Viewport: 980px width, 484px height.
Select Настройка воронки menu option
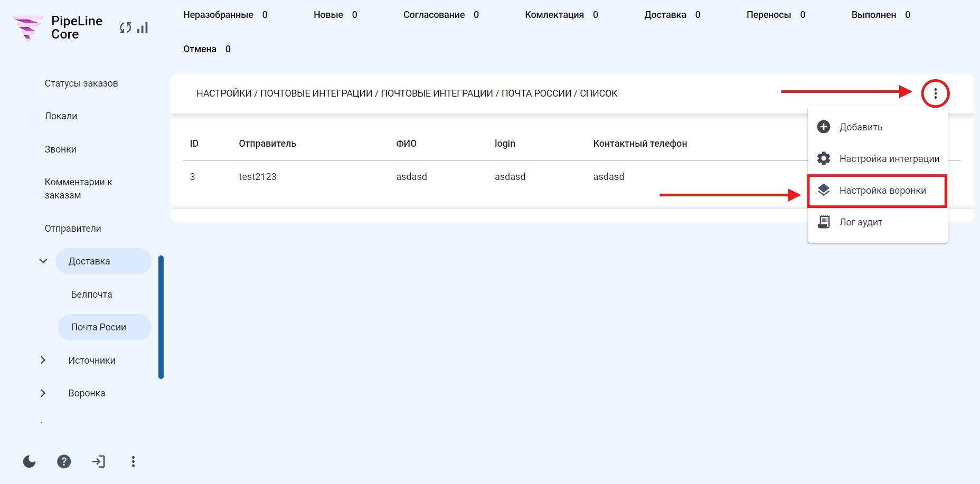coord(878,191)
